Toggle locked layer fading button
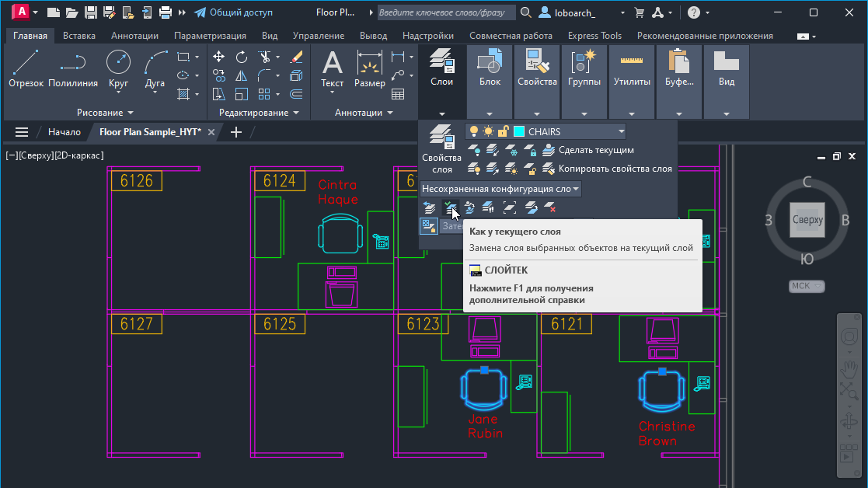 point(429,226)
